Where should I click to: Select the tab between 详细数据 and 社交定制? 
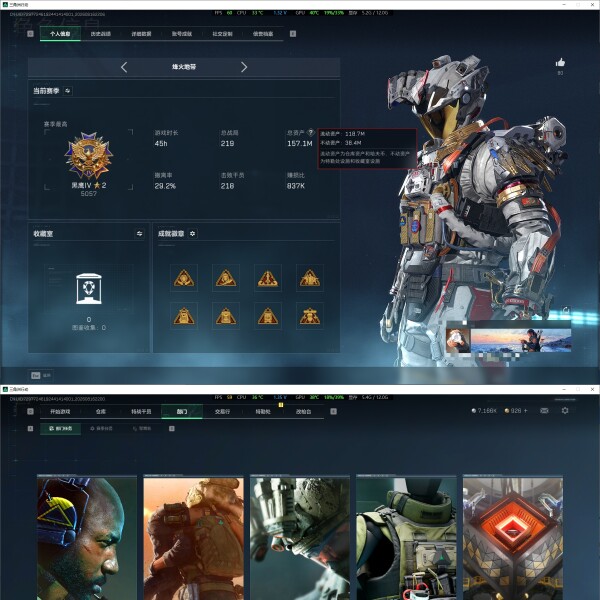[x=182, y=34]
